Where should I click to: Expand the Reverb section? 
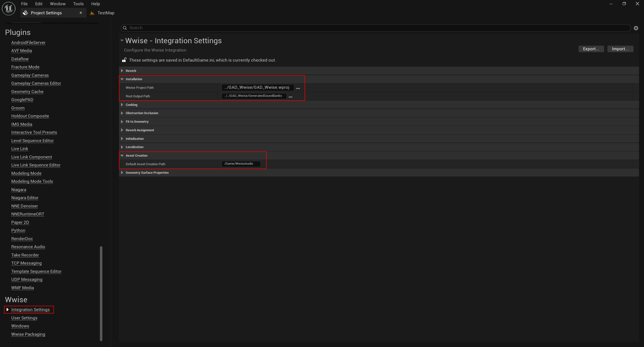click(122, 71)
